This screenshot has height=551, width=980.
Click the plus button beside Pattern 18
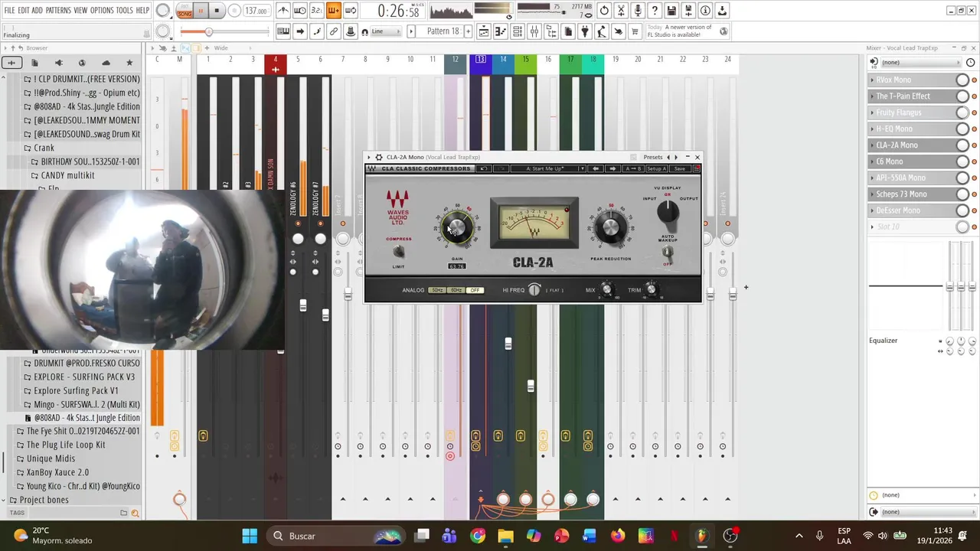467,31
